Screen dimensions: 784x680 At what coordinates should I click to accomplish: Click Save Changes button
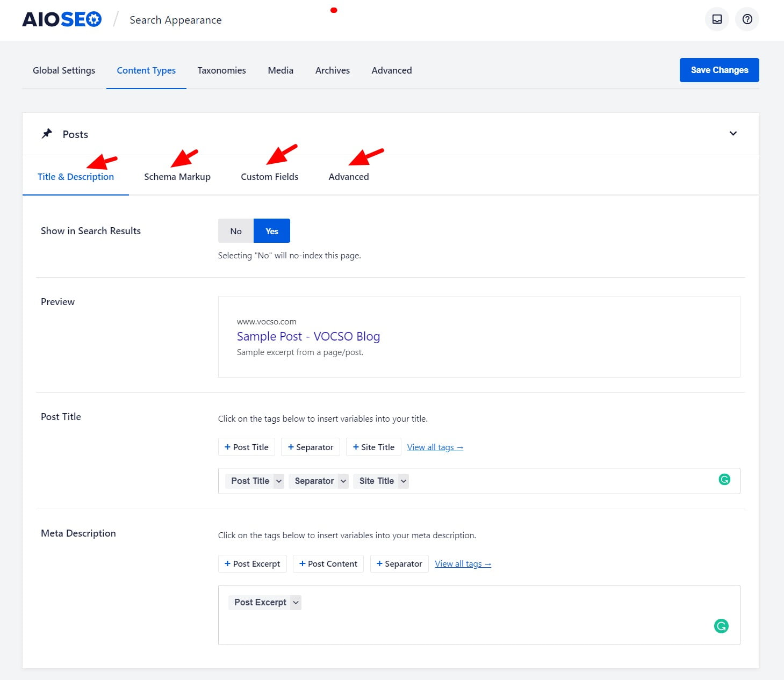tap(719, 70)
